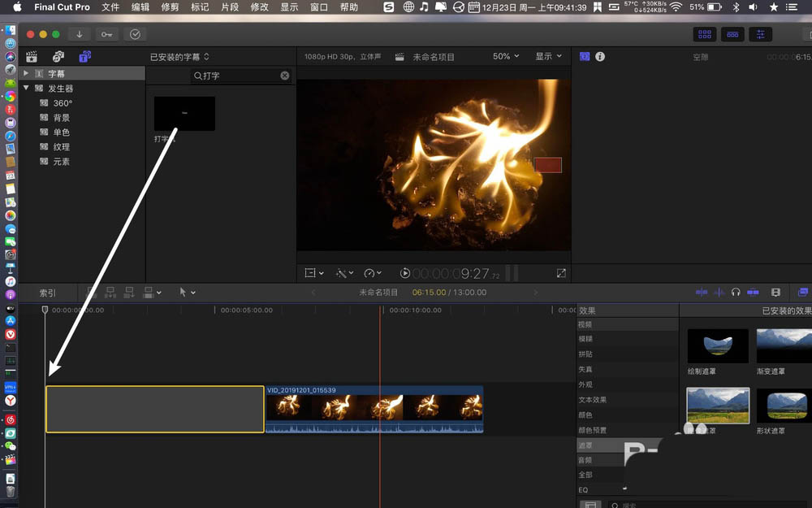Open the 窗口 menu

(x=319, y=7)
